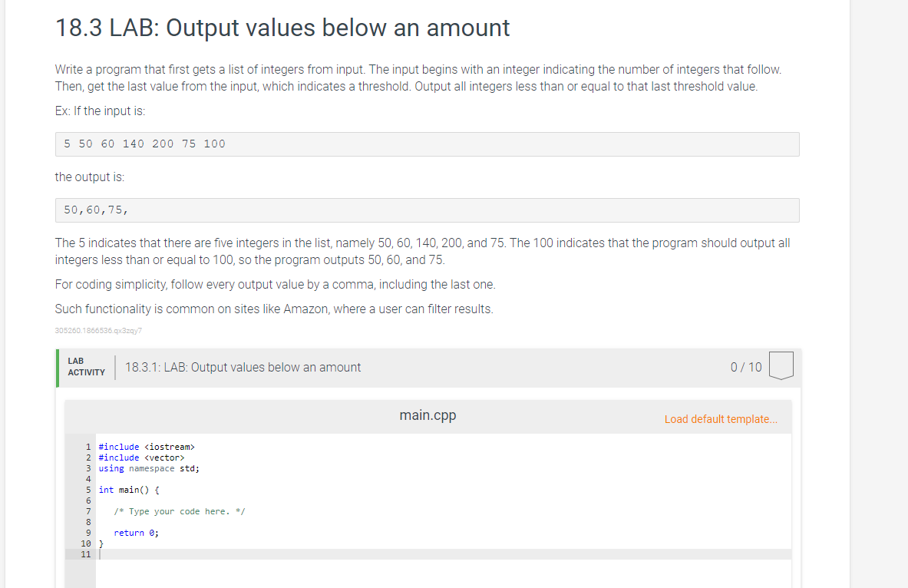Screen dimensions: 908x588
Task: Click the include iostream statement on line 1
Action: click(x=147, y=446)
